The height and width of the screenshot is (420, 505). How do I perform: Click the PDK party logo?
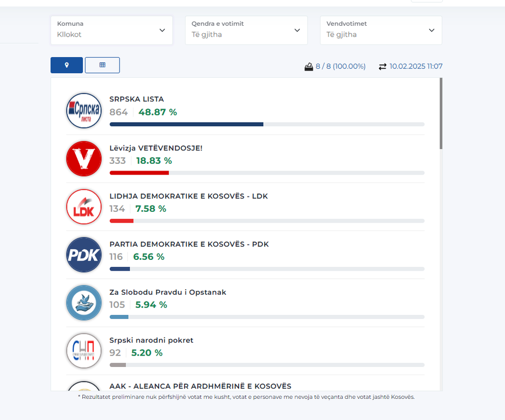[x=84, y=255]
